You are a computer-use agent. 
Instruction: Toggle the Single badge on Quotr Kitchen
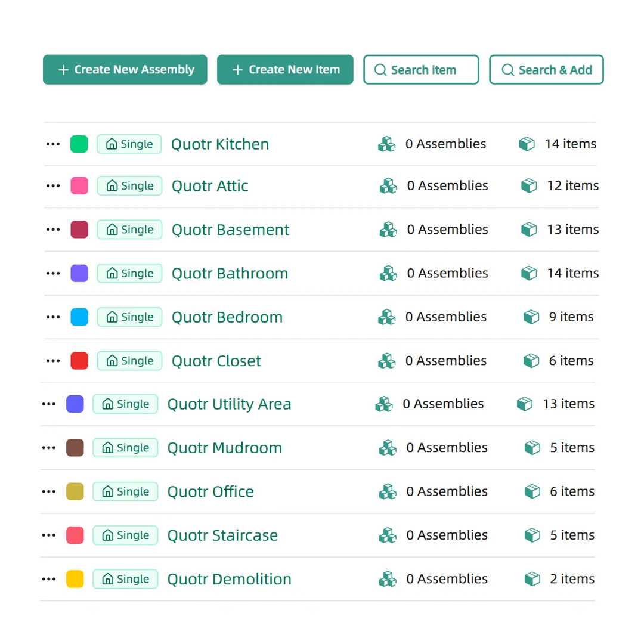click(x=129, y=144)
